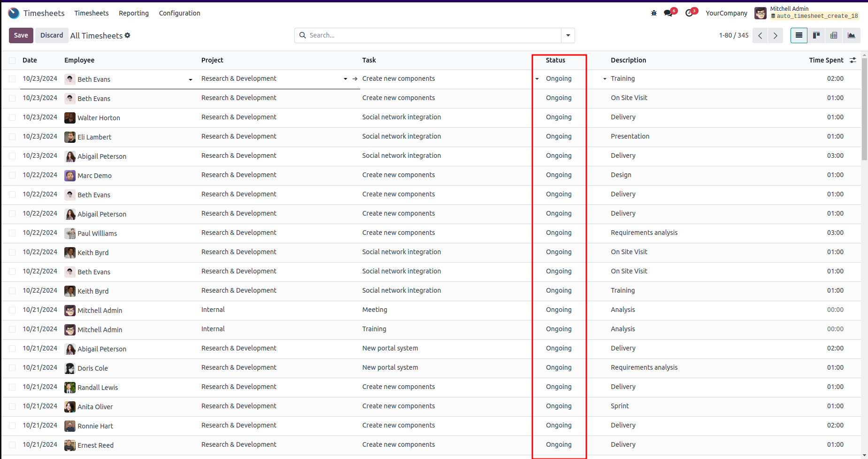Open the Project dropdown in first row
868x459 pixels.
(x=346, y=79)
